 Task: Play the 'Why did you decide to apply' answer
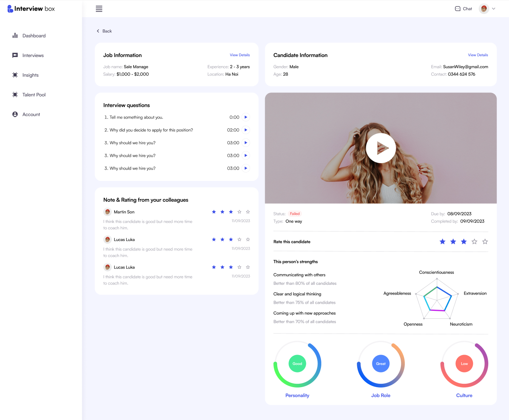pyautogui.click(x=246, y=130)
